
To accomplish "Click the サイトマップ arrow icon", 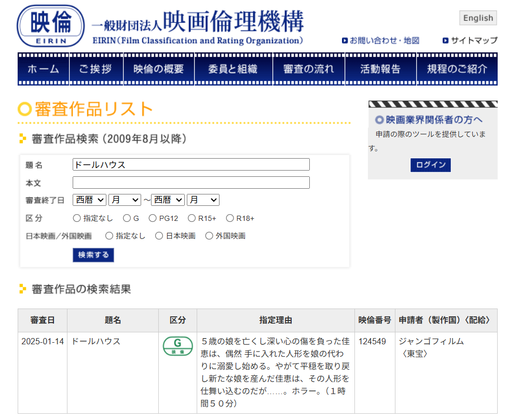I will tap(446, 41).
